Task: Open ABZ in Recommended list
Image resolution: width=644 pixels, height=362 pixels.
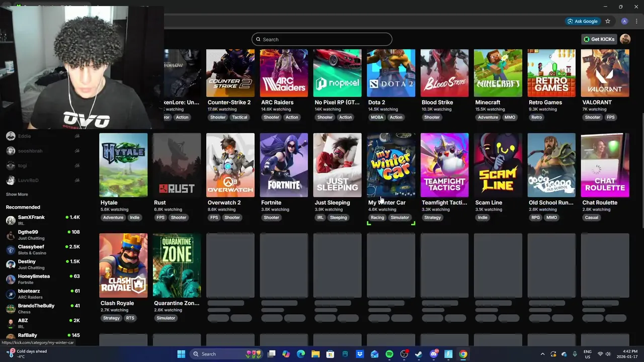Action: 43,323
